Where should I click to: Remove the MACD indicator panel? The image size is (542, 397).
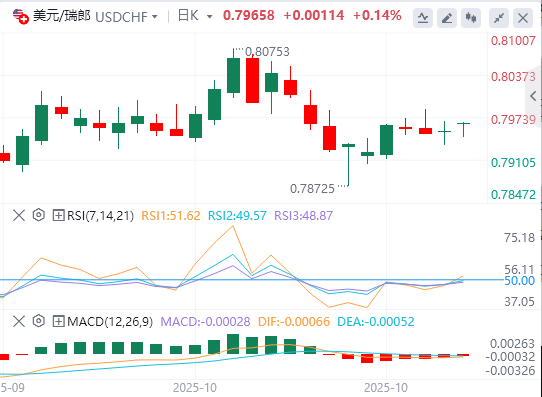[19, 321]
